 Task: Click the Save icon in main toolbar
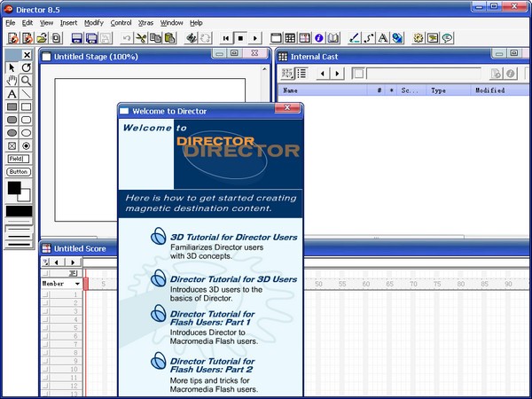click(x=77, y=38)
